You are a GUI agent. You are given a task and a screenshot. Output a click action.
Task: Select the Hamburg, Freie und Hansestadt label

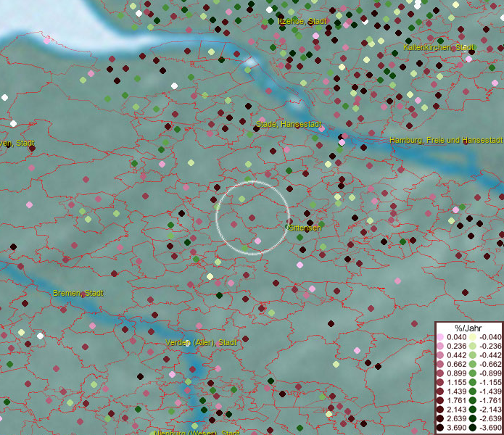tap(445, 140)
